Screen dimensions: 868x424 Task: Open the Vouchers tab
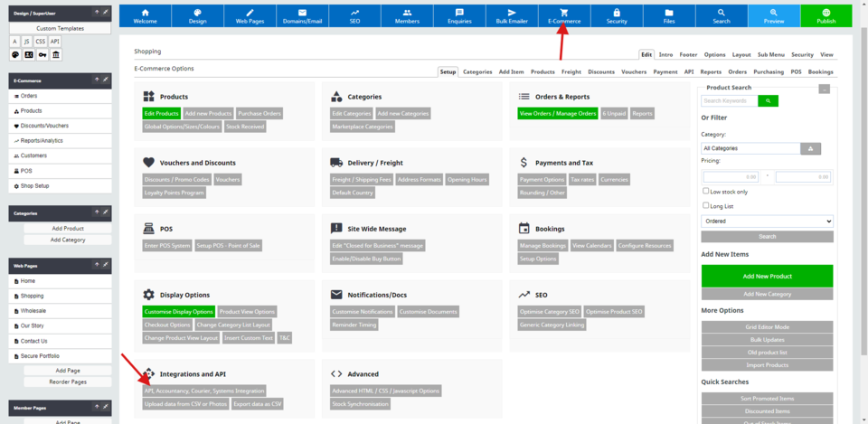click(633, 71)
